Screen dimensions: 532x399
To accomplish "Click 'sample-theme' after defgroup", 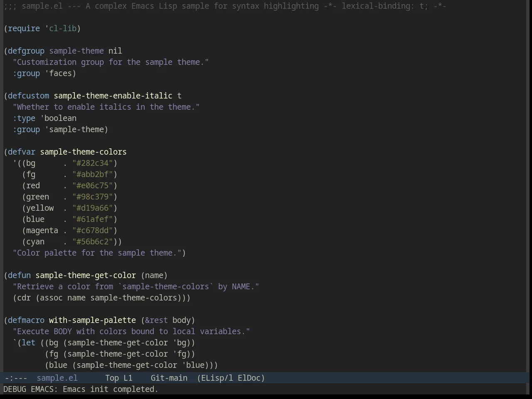I will point(76,51).
